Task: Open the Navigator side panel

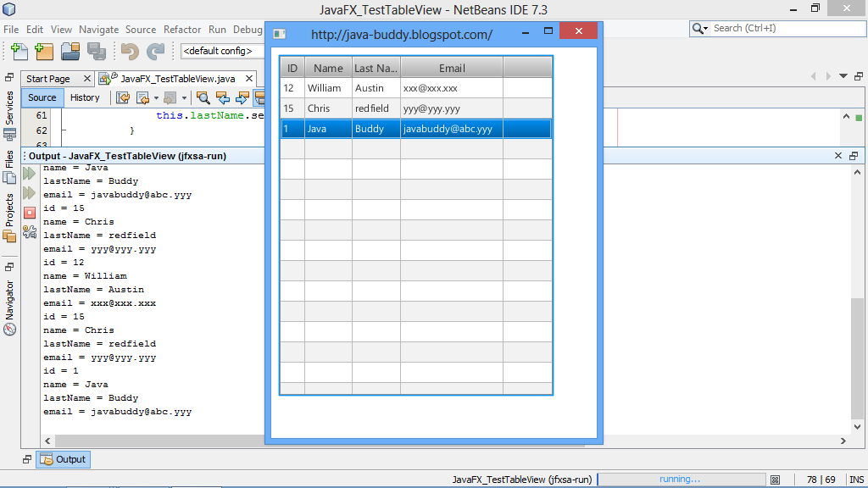Action: (9, 308)
